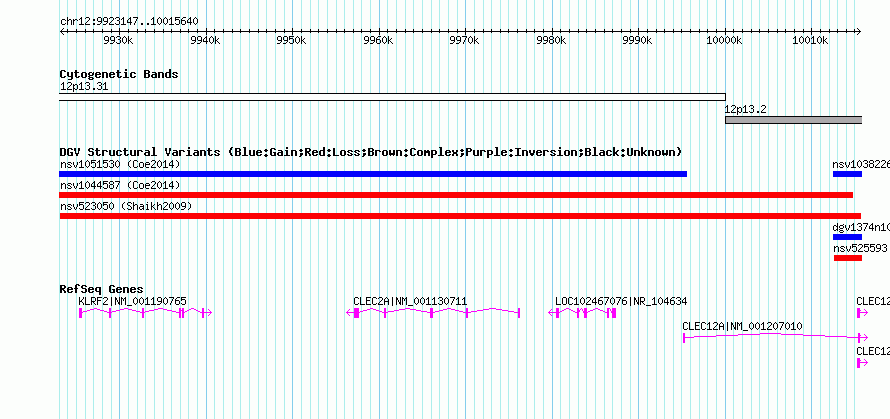Click the 10010k ruler tick label

(x=812, y=41)
